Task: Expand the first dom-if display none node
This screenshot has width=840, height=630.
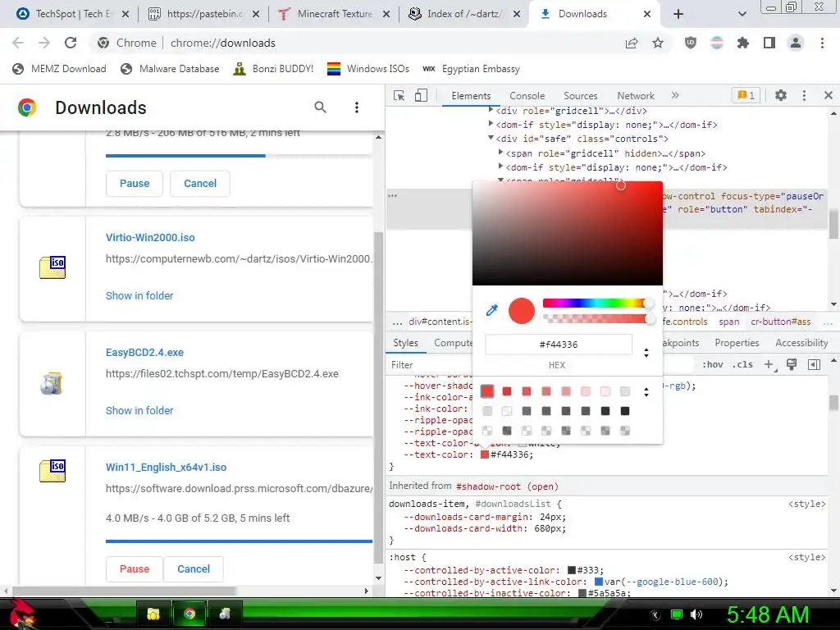Action: pos(491,124)
